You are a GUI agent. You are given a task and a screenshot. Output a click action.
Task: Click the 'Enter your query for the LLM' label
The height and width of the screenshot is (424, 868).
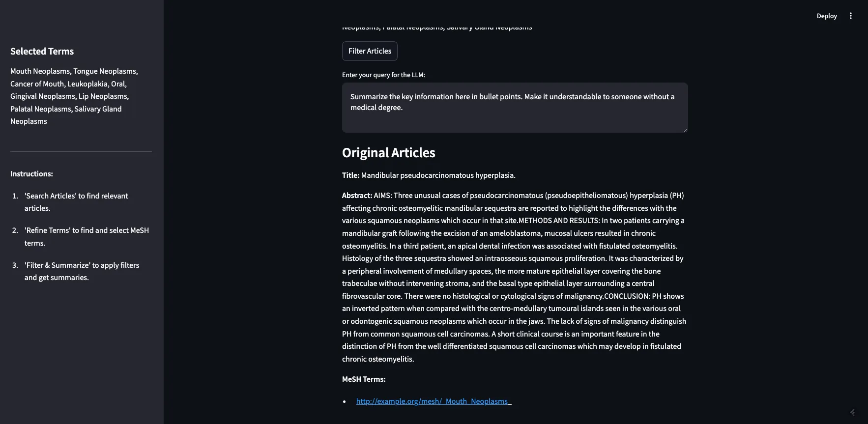(x=383, y=75)
